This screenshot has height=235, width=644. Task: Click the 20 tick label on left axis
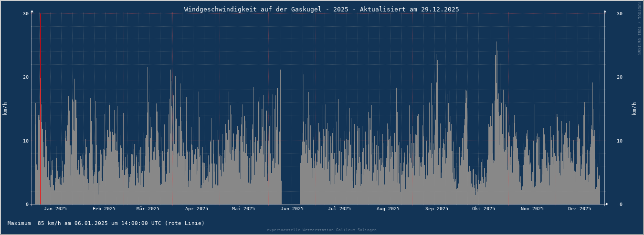pyautogui.click(x=26, y=77)
